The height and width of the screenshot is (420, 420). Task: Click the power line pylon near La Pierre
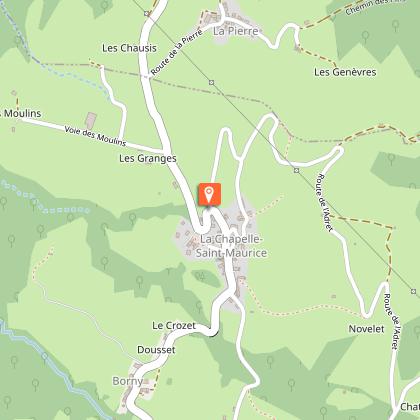(211, 82)
